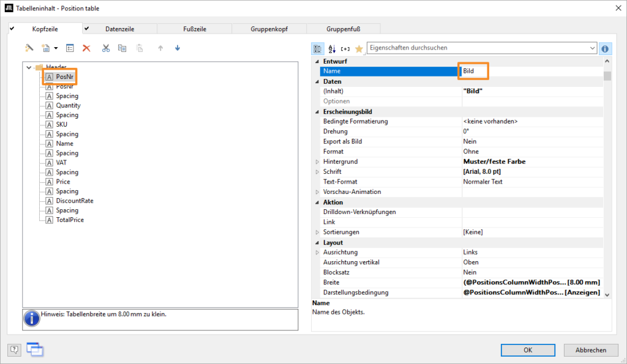Click the blue info icon beside search
This screenshot has height=364, width=627.
[x=605, y=48]
